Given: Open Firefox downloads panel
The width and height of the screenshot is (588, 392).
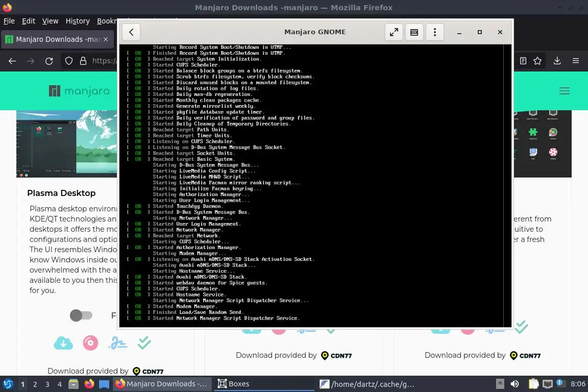Looking at the screenshot, I should click(x=557, y=61).
